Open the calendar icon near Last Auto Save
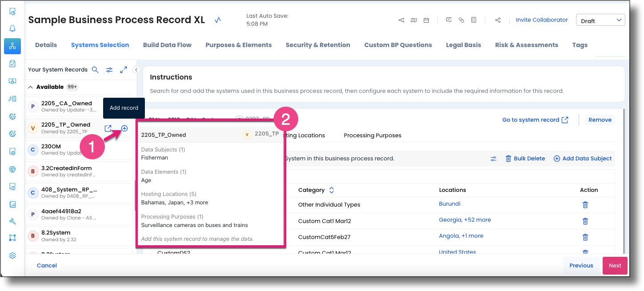 pos(426,20)
